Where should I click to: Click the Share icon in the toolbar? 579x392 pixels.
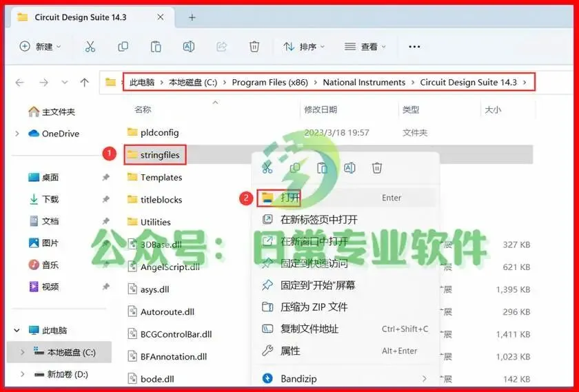point(221,47)
